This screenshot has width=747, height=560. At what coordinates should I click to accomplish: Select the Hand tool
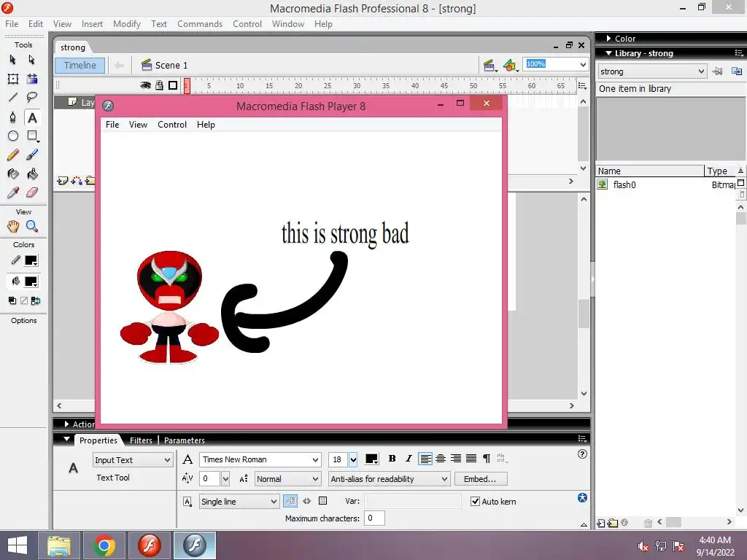(x=13, y=226)
